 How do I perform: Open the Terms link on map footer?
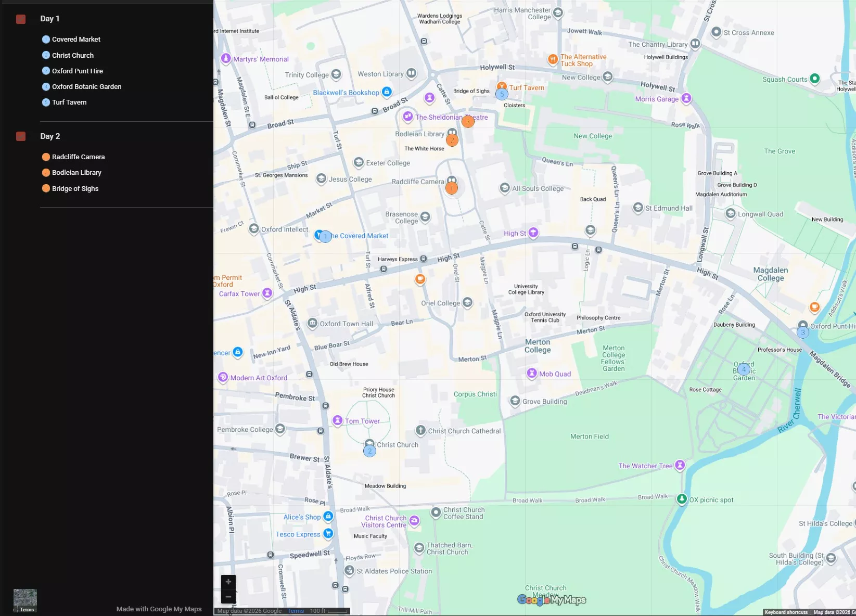(x=296, y=611)
